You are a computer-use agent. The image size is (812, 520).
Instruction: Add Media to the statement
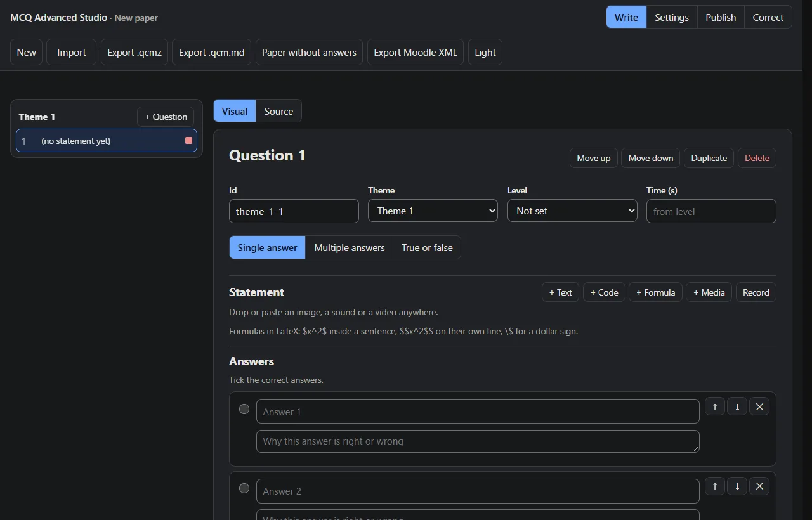click(x=709, y=292)
